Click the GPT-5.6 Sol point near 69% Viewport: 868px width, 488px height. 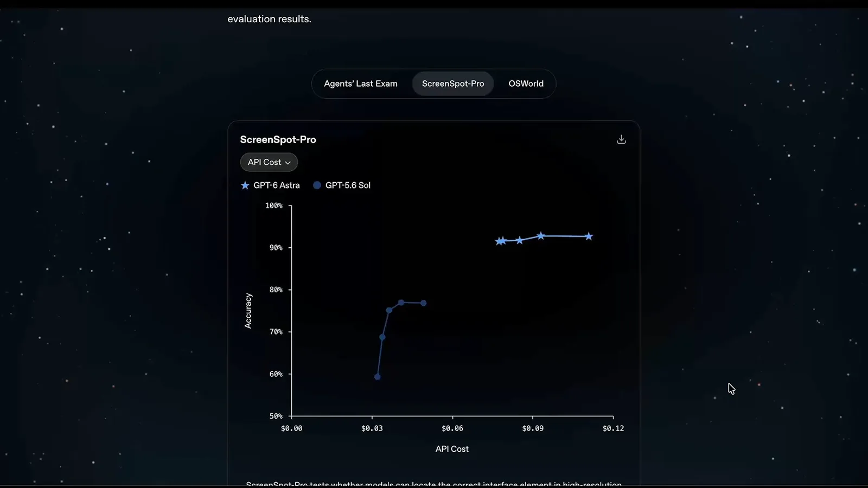pyautogui.click(x=382, y=337)
